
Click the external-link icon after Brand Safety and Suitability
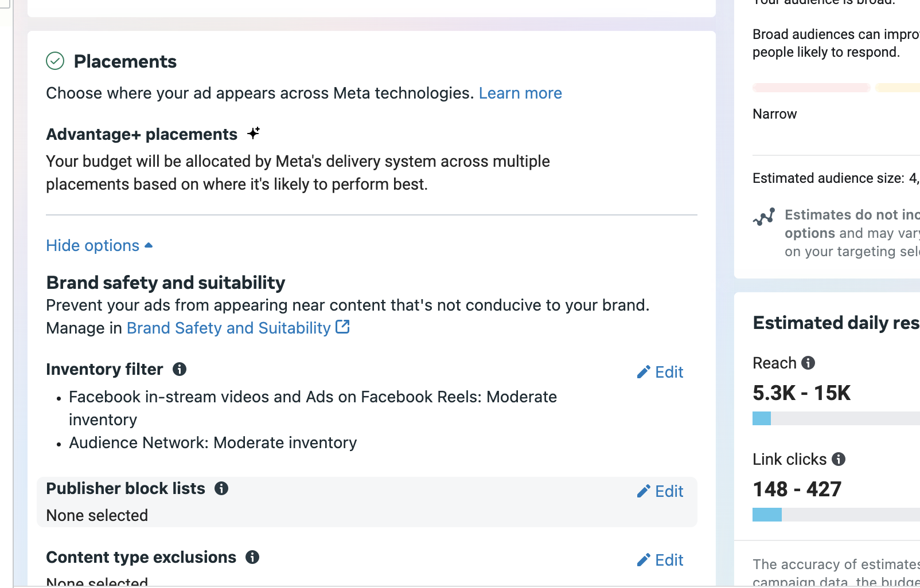(342, 326)
